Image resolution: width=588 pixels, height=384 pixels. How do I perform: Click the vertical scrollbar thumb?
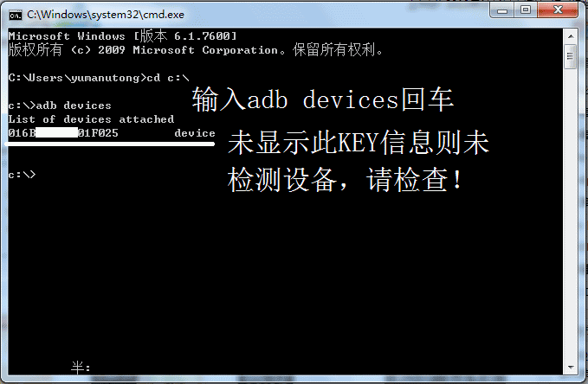571,56
